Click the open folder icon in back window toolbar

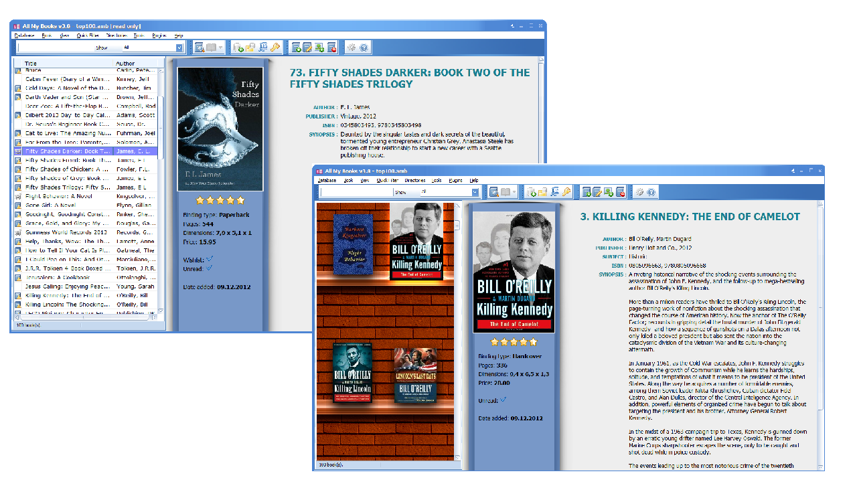250,48
